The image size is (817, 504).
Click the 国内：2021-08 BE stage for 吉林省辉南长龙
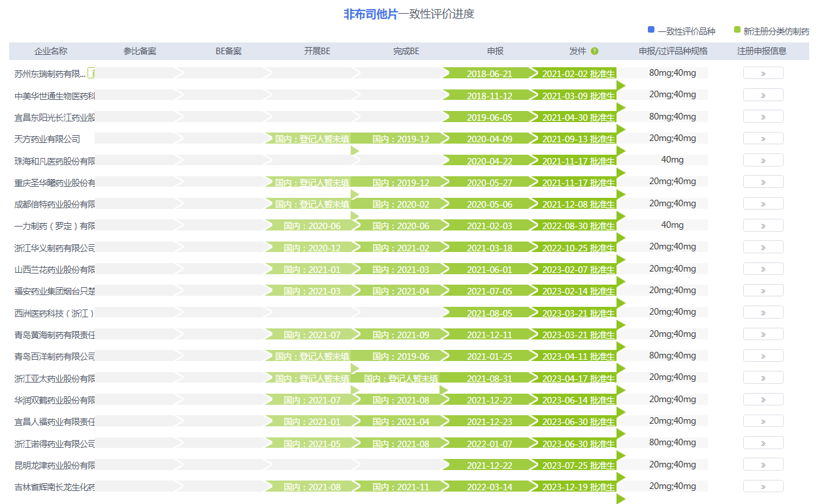(x=312, y=486)
